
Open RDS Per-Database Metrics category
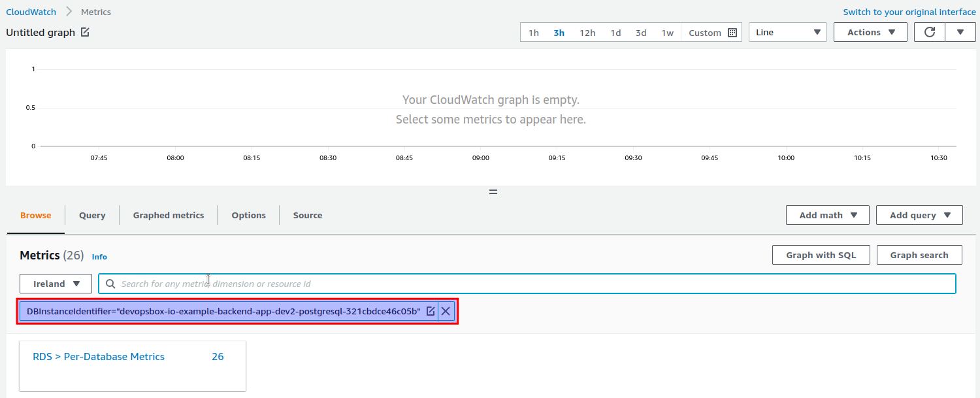tap(98, 356)
